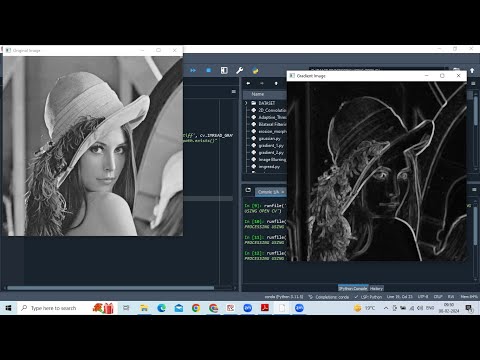Expand the DATASET folder

point(246,103)
